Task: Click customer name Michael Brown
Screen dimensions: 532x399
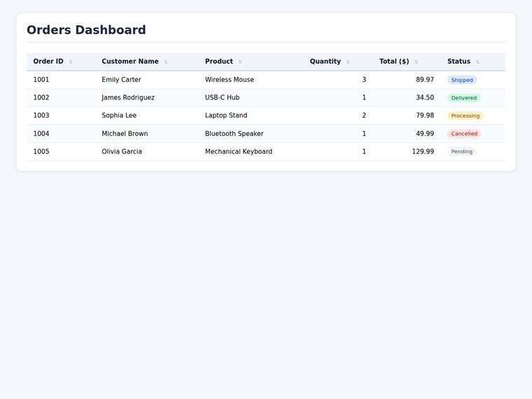Action: click(x=125, y=134)
